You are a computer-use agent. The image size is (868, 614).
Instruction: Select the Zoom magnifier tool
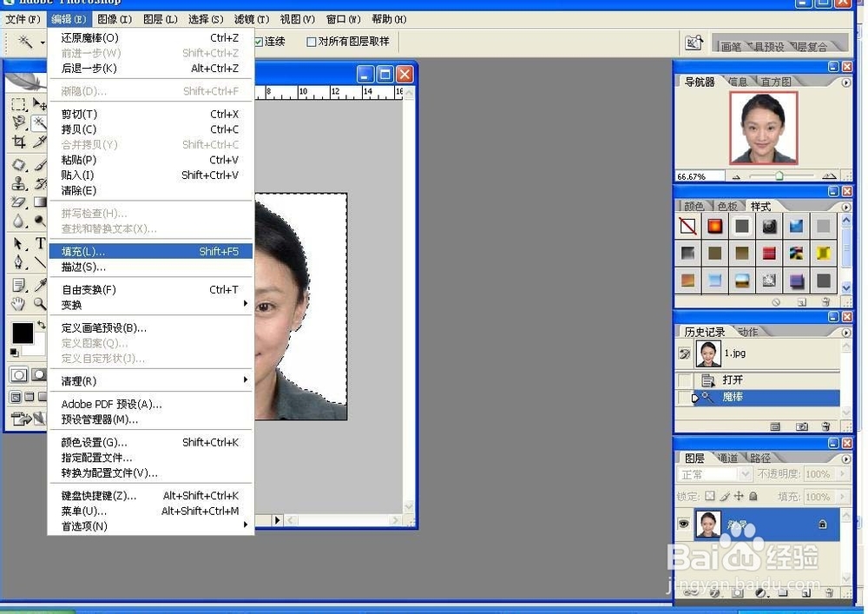click(40, 303)
